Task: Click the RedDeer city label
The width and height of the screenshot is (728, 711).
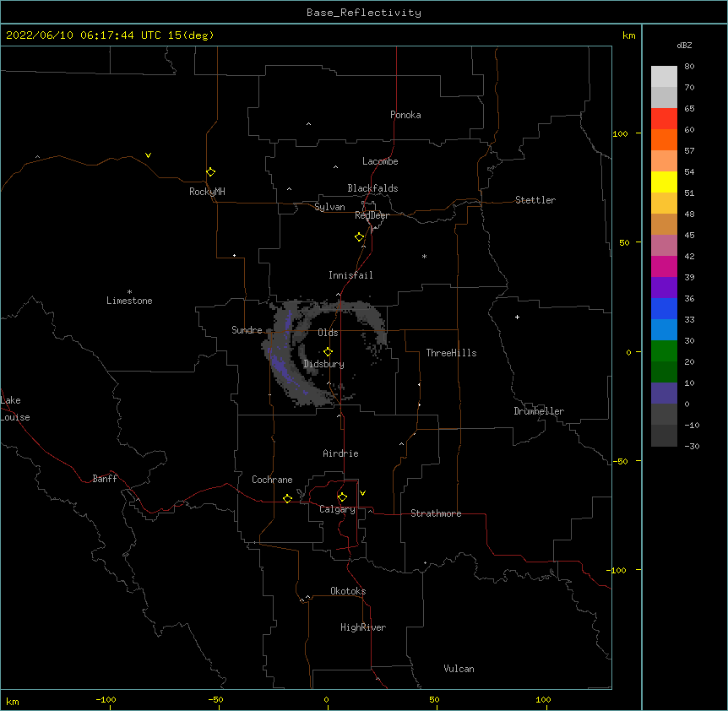Action: point(372,215)
